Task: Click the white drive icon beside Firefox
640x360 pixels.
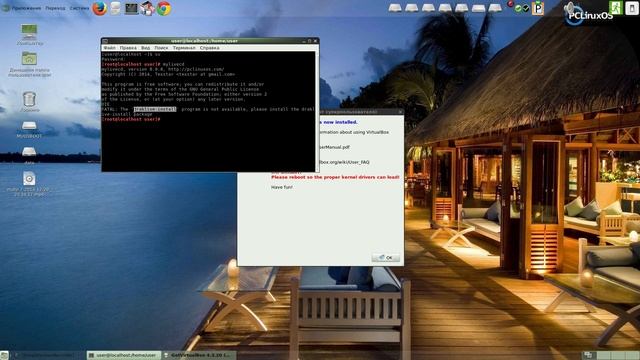Action: click(115, 8)
